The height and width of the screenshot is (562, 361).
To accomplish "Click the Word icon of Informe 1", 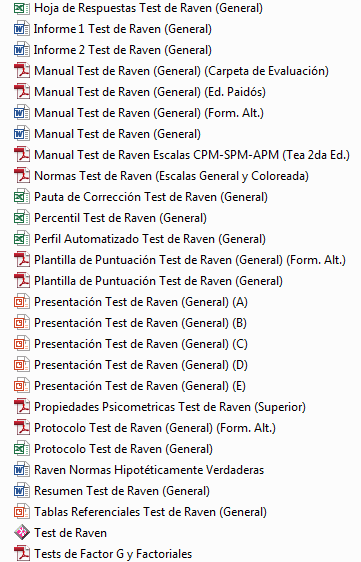I will pos(22,29).
